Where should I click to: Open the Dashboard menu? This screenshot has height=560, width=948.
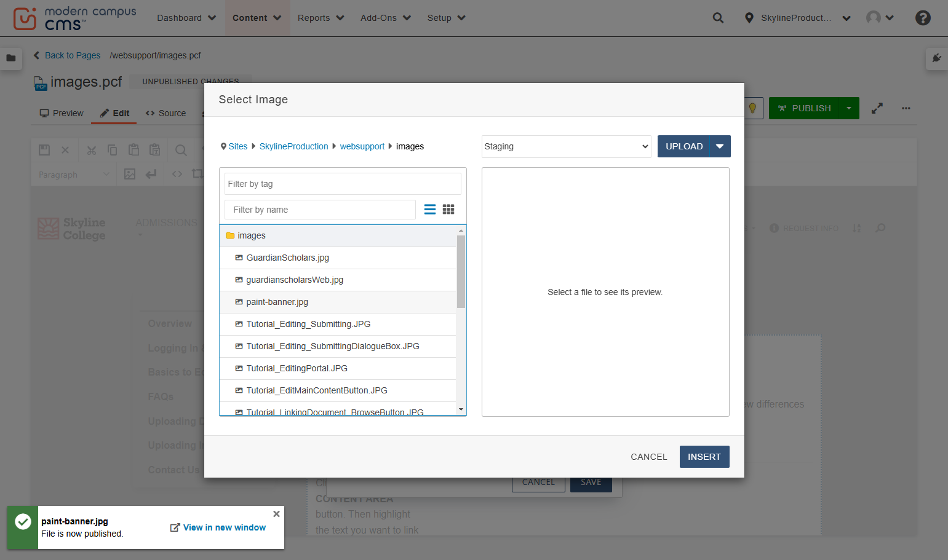click(x=186, y=18)
